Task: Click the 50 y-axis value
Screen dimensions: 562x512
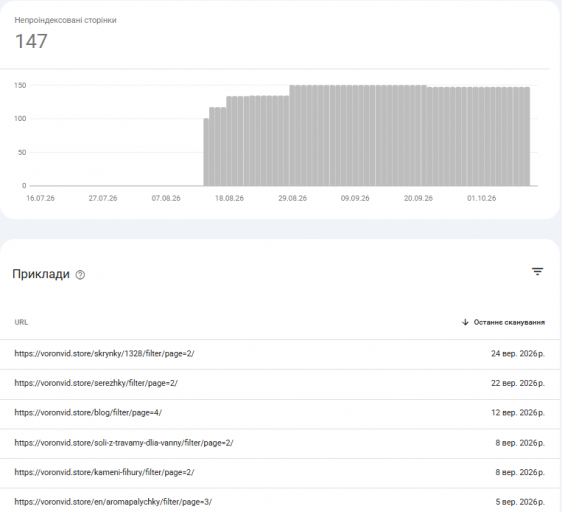Action: point(22,152)
